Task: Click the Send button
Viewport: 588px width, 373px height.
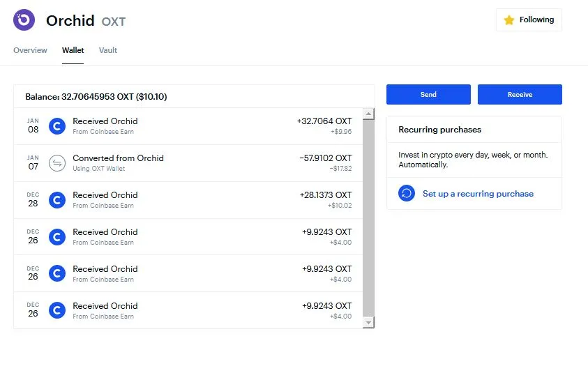Action: 428,94
